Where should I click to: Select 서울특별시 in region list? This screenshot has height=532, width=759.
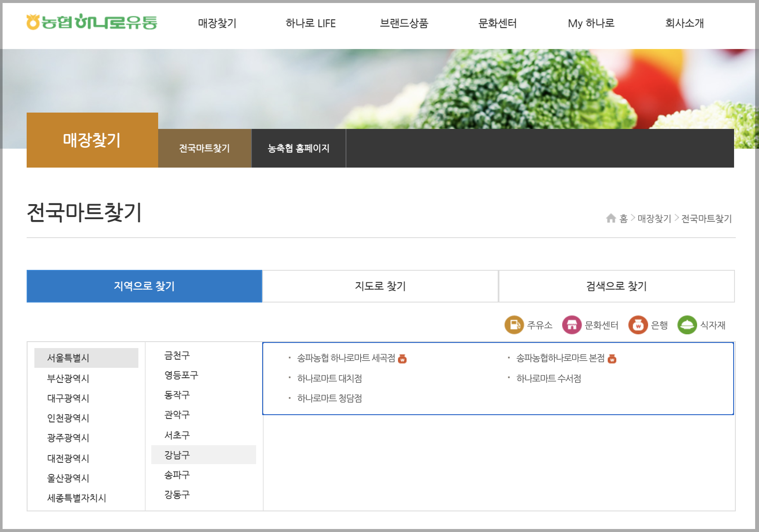[x=86, y=358]
